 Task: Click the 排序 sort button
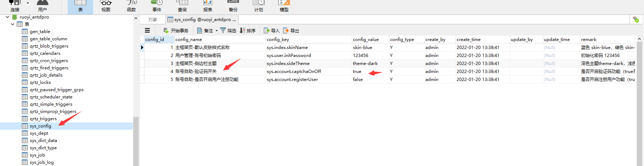[248, 31]
